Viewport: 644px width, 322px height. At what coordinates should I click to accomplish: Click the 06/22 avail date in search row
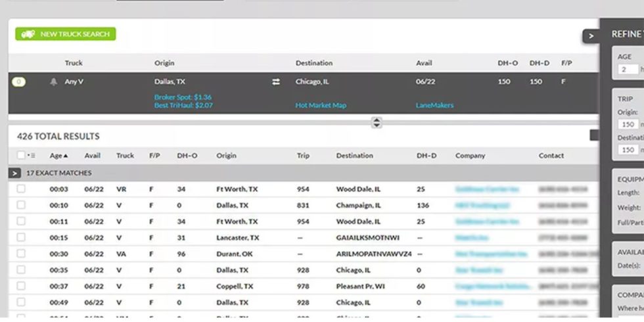point(425,81)
